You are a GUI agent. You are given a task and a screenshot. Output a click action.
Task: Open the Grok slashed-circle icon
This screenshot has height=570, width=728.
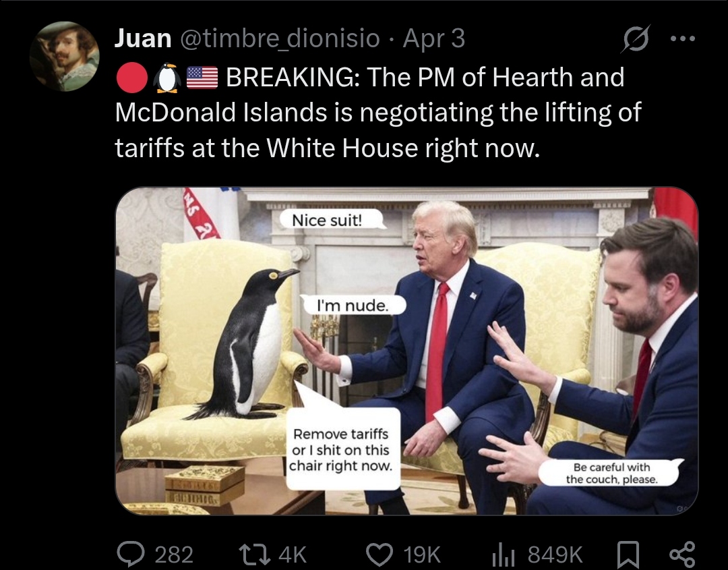(636, 38)
